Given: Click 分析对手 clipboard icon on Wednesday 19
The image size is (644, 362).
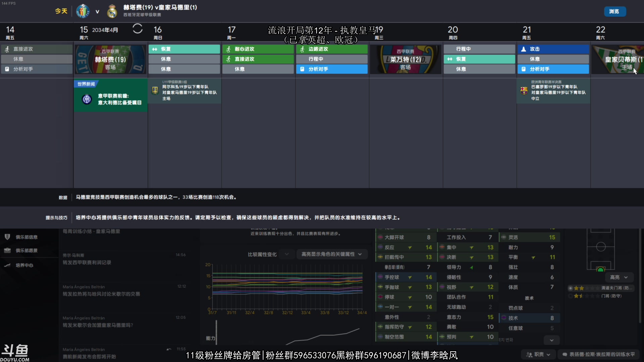Looking at the screenshot, I should click(x=302, y=69).
